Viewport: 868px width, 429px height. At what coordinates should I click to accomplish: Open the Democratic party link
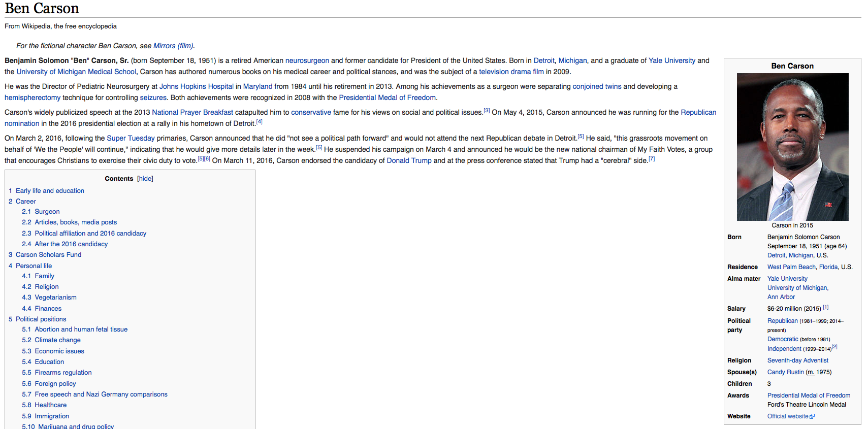point(783,339)
